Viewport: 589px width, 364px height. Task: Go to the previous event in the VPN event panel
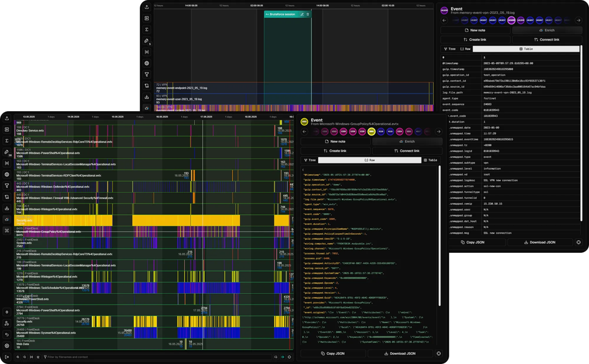click(444, 20)
